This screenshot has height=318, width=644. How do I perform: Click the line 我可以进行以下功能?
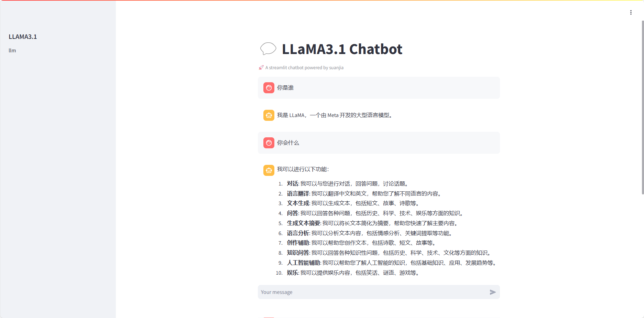tap(303, 169)
